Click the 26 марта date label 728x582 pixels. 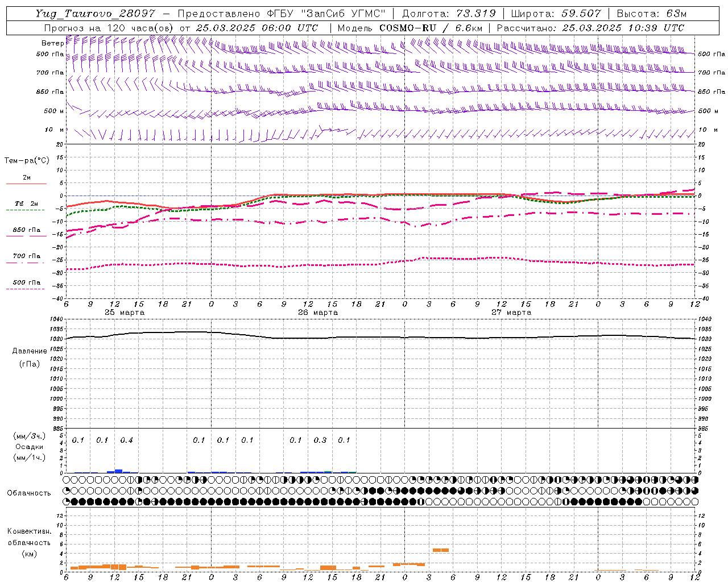coord(318,313)
